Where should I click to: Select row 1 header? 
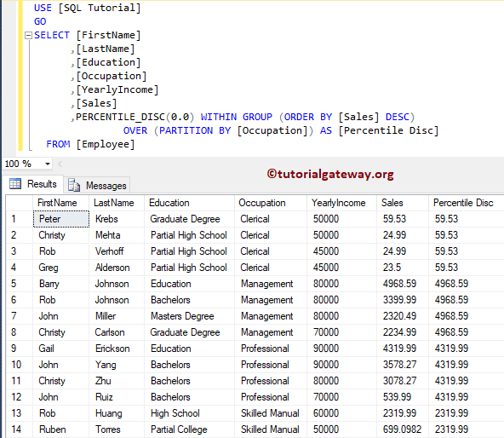tap(20, 219)
